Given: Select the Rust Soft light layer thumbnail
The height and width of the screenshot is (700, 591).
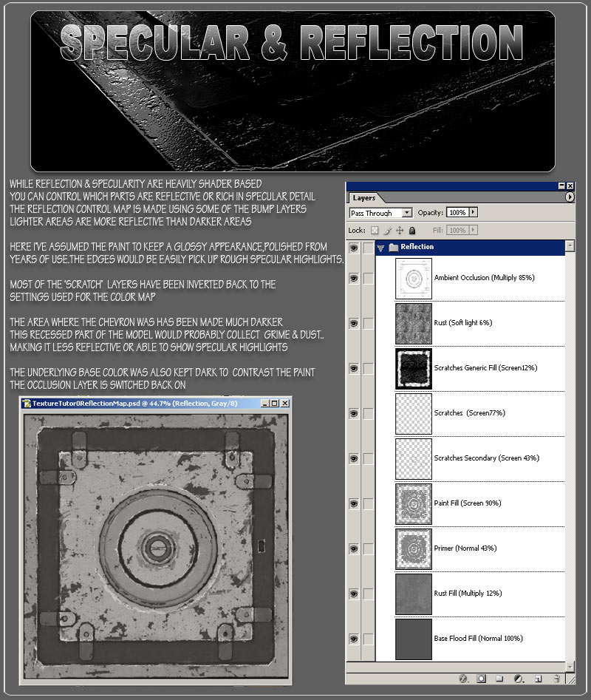Looking at the screenshot, I should (x=414, y=324).
